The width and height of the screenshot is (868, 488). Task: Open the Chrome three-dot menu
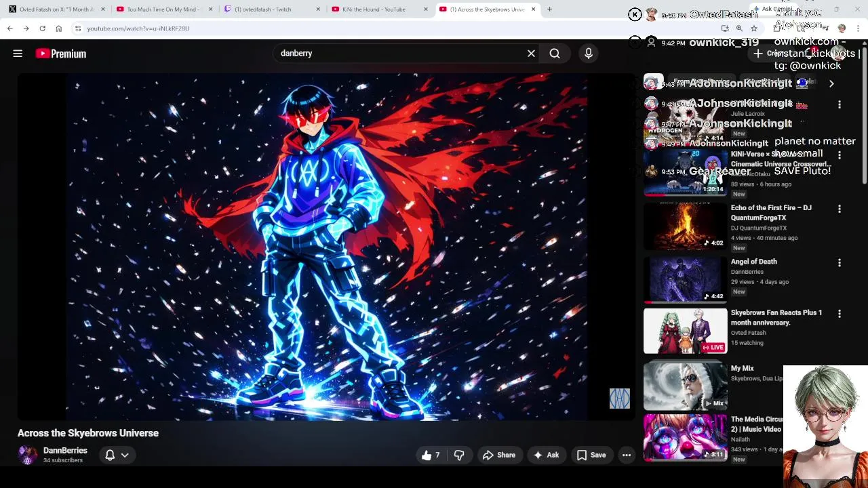click(858, 28)
